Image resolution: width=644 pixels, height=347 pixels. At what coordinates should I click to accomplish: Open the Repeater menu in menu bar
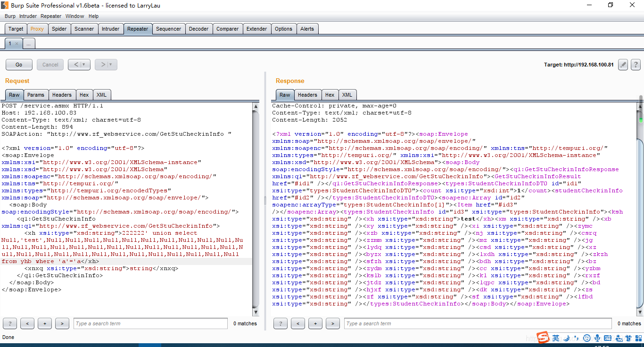(x=51, y=16)
